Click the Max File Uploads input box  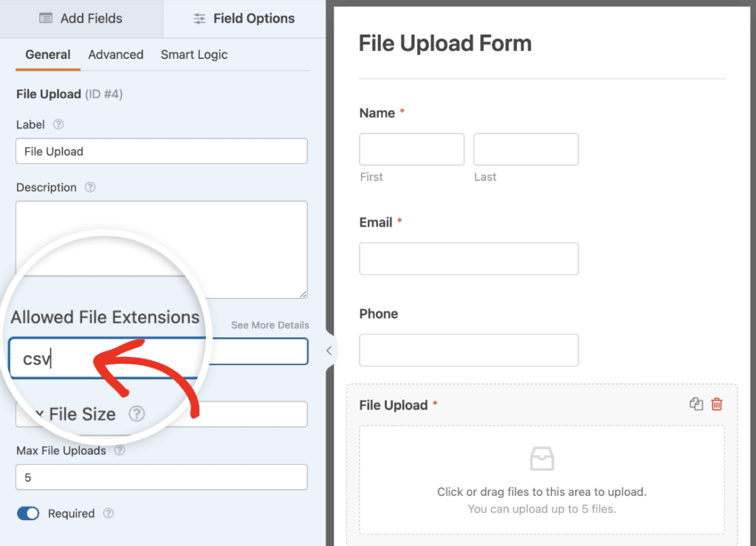161,477
